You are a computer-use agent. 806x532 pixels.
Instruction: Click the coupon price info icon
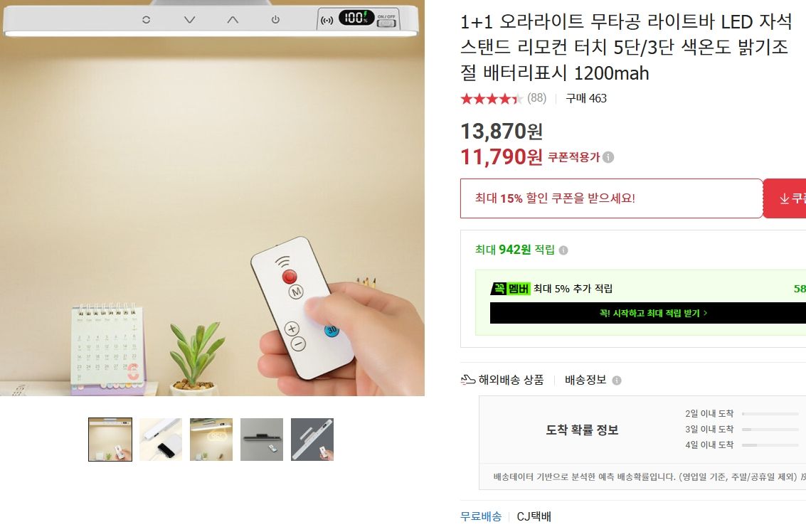tap(608, 157)
